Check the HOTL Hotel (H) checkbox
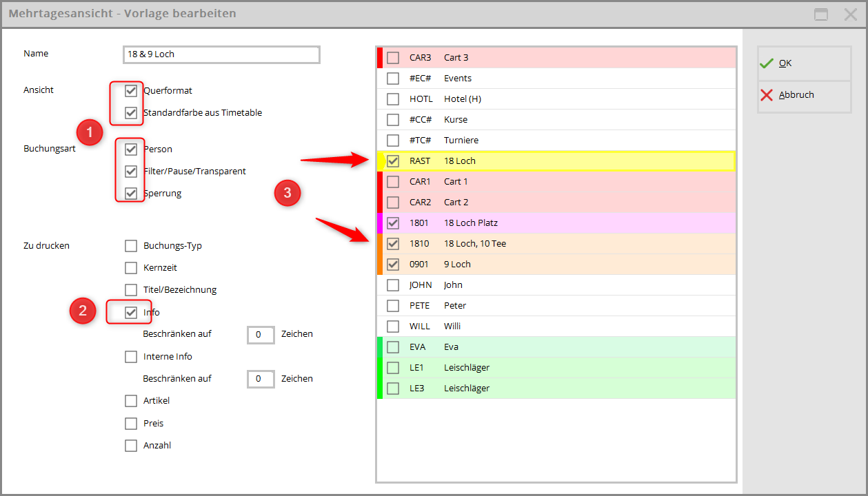The width and height of the screenshot is (868, 496). (x=393, y=99)
